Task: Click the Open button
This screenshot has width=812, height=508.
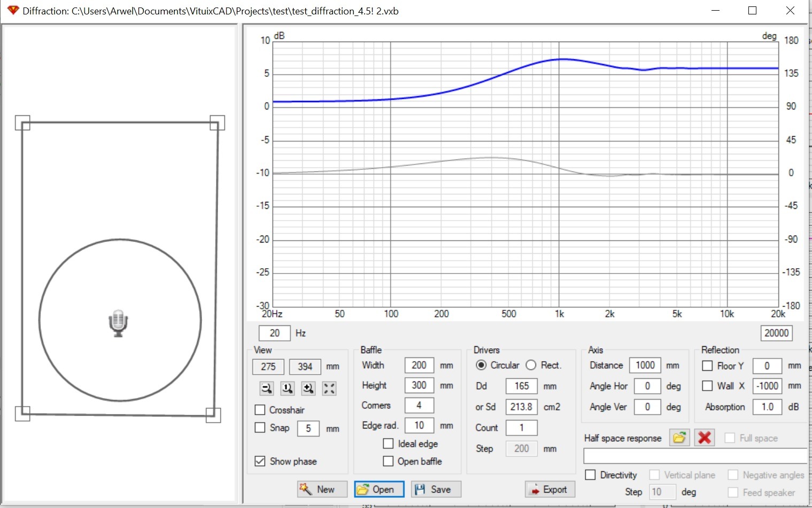Action: pos(379,489)
